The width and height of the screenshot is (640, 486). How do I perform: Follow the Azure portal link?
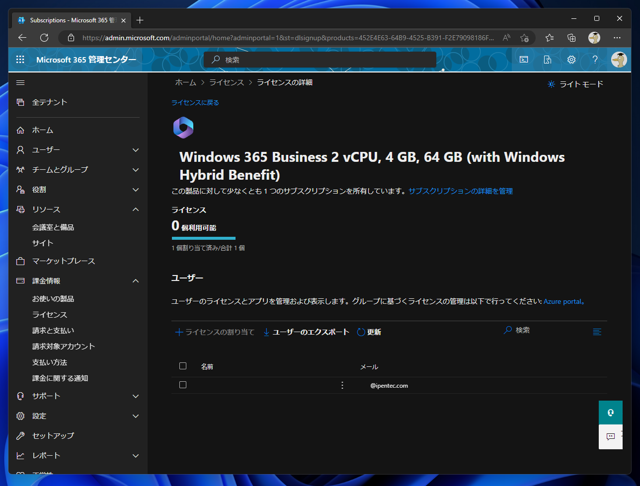562,302
